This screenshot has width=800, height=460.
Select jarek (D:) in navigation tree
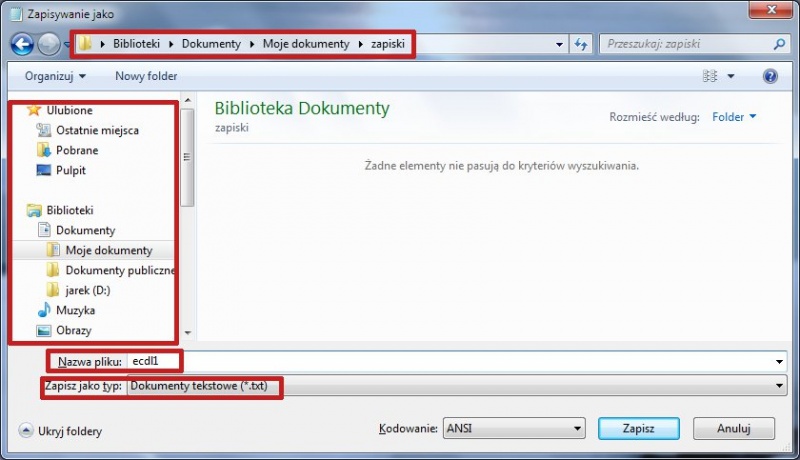pyautogui.click(x=86, y=290)
